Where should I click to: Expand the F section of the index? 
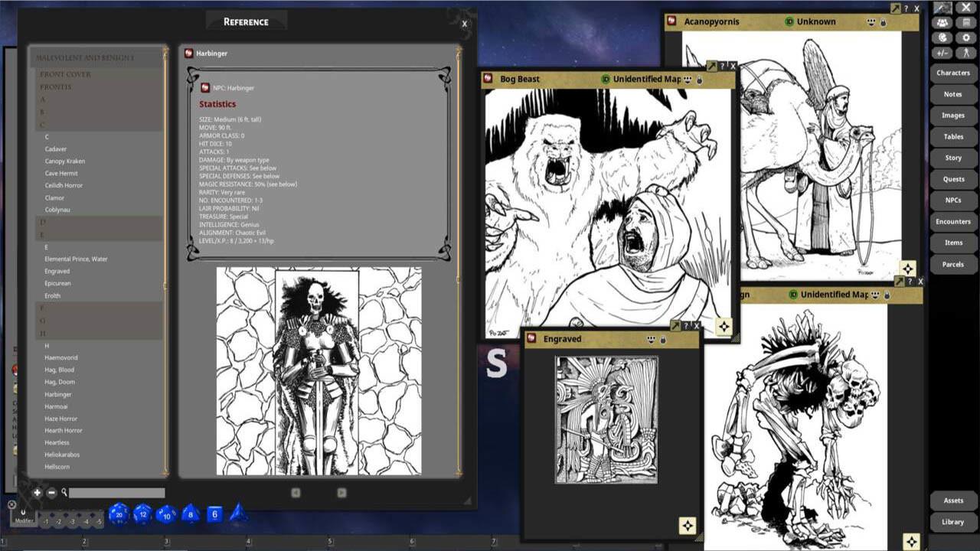tap(42, 308)
